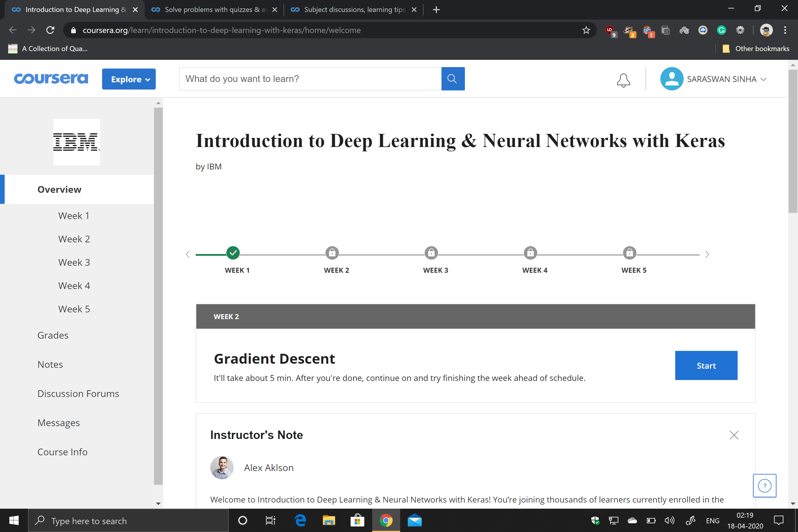Open the help question mark button
This screenshot has width=798, height=532.
(764, 486)
